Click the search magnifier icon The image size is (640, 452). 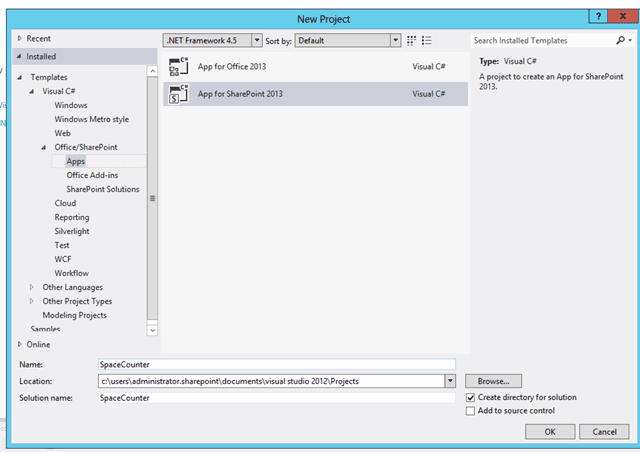620,40
